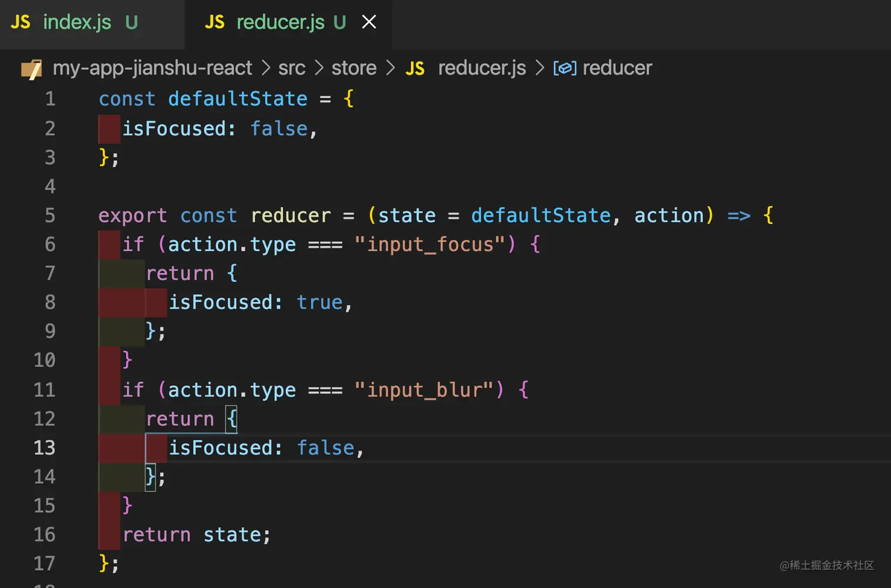Image resolution: width=891 pixels, height=588 pixels.
Task: Click 'action.type' on line 11
Action: pos(232,391)
